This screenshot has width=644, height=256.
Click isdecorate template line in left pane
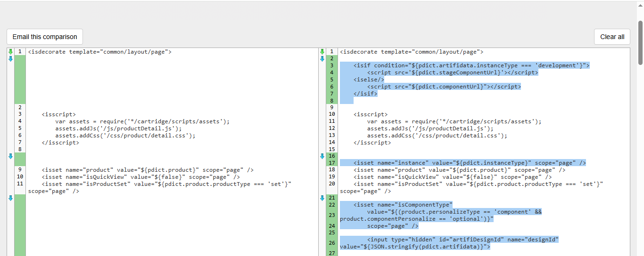coord(99,52)
